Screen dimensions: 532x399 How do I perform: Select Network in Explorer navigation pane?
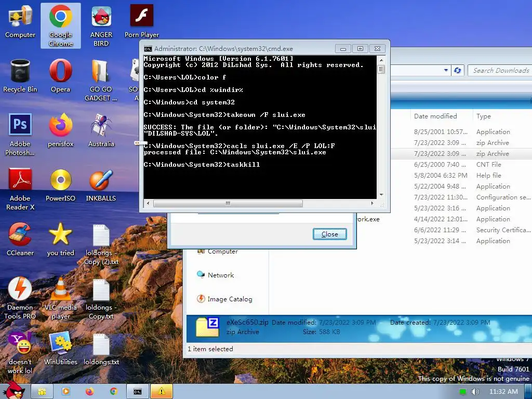click(216, 275)
